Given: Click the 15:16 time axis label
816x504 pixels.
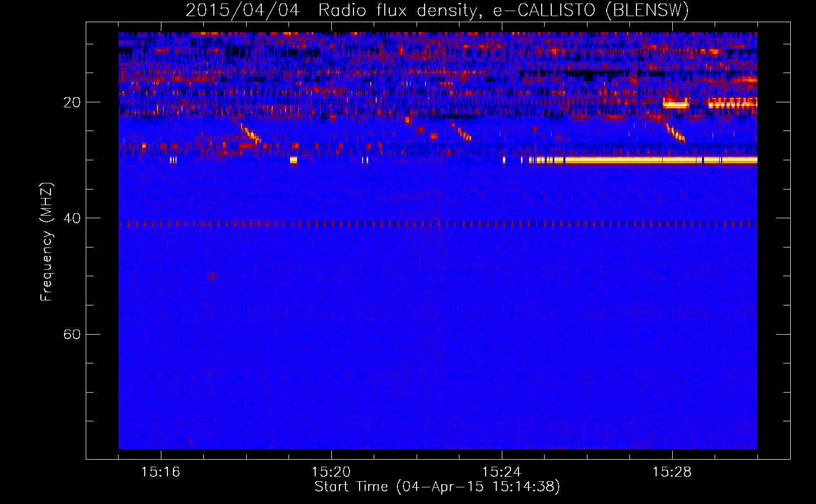Looking at the screenshot, I should (161, 472).
